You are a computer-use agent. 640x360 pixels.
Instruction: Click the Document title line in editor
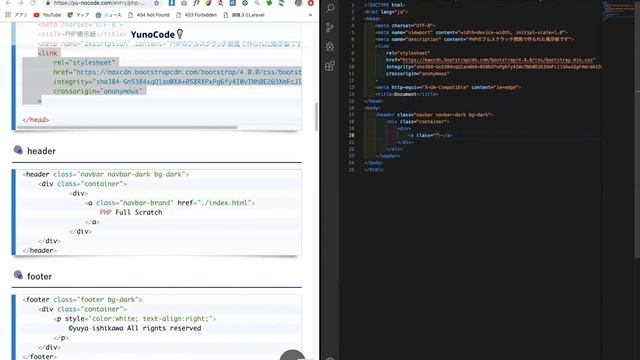click(407, 94)
